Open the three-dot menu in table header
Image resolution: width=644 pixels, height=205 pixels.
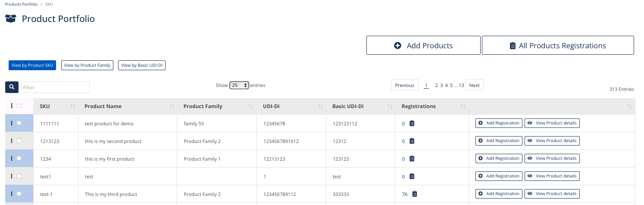pyautogui.click(x=12, y=106)
